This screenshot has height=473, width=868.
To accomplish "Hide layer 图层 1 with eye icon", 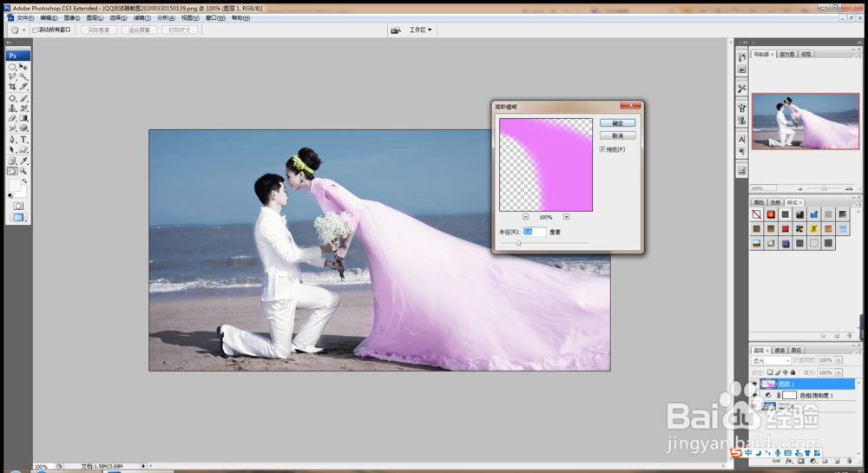I will (754, 384).
